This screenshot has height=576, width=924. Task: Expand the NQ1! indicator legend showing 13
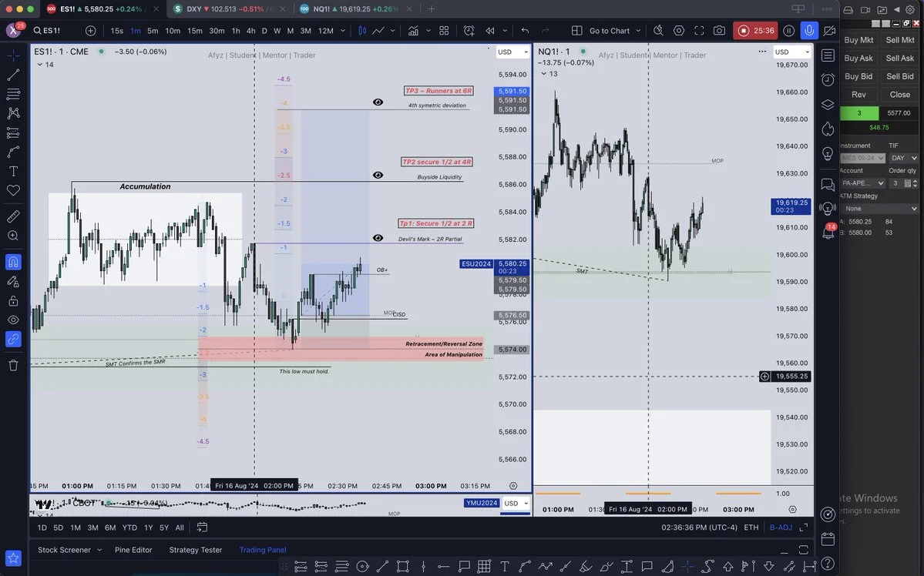tap(549, 74)
